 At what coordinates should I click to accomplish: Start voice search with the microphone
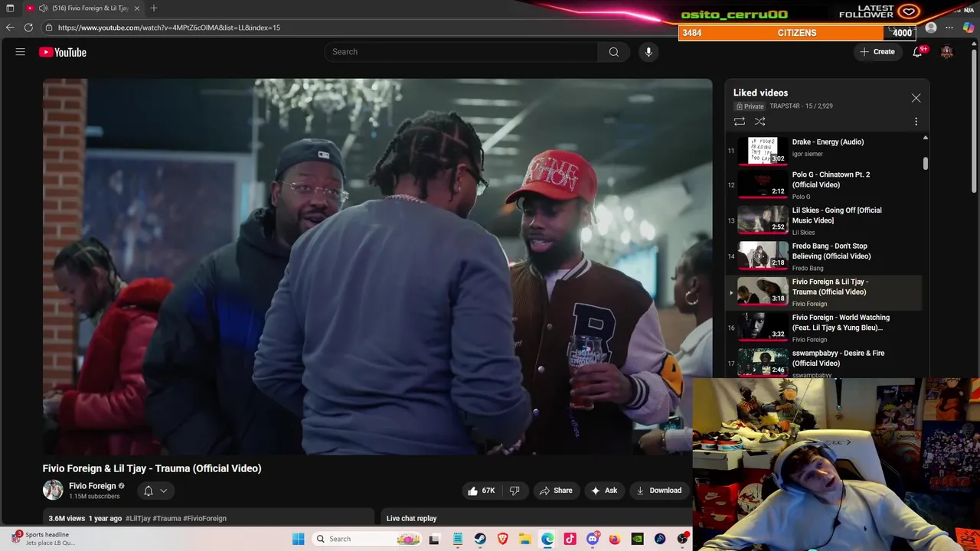(x=648, y=52)
